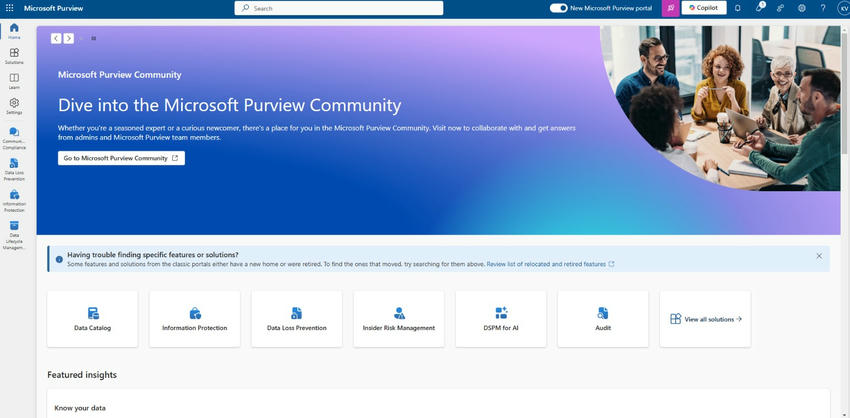Click View all solutions
Viewport: 850px width, 418px height.
705,319
